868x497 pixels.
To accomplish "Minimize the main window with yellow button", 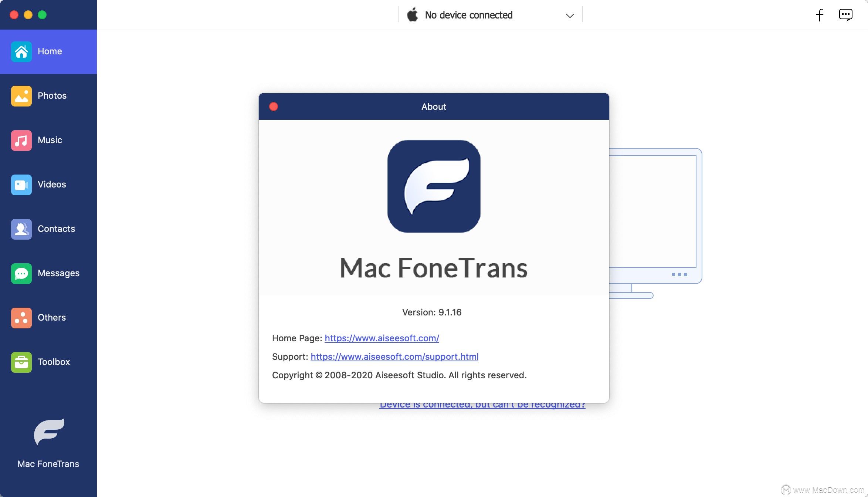I will 28,15.
